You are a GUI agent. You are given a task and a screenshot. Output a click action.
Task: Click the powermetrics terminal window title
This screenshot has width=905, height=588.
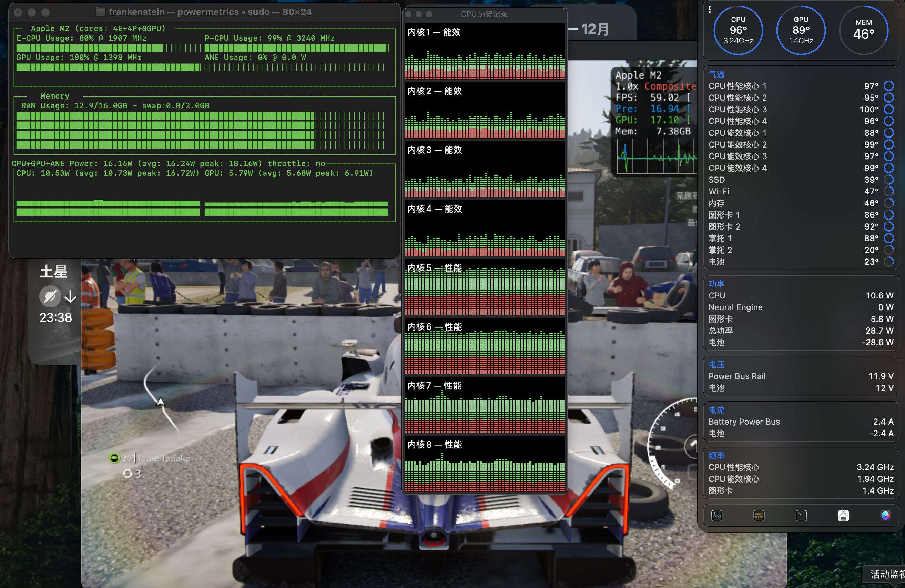(x=210, y=12)
